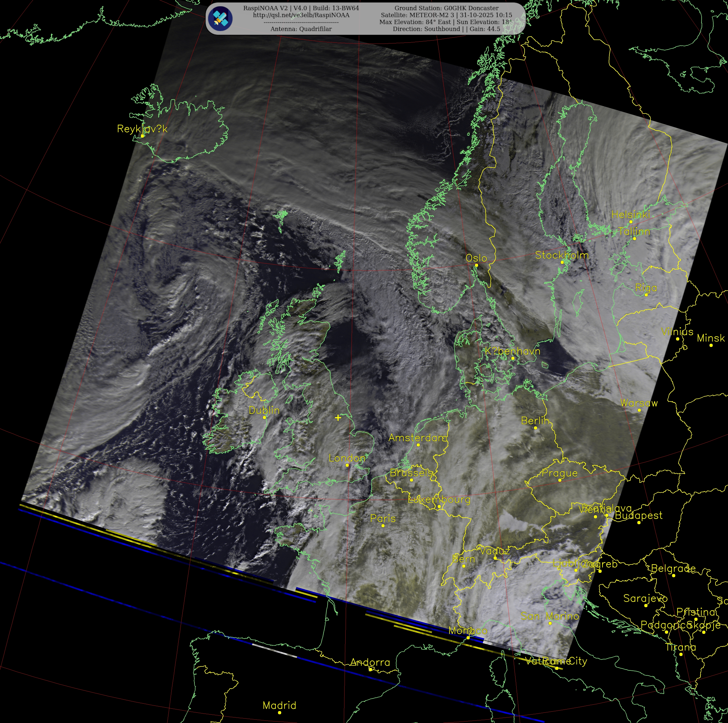Screen dimensions: 728x723
Task: Click the yellow ground station crosshair marker
Action: click(x=338, y=417)
